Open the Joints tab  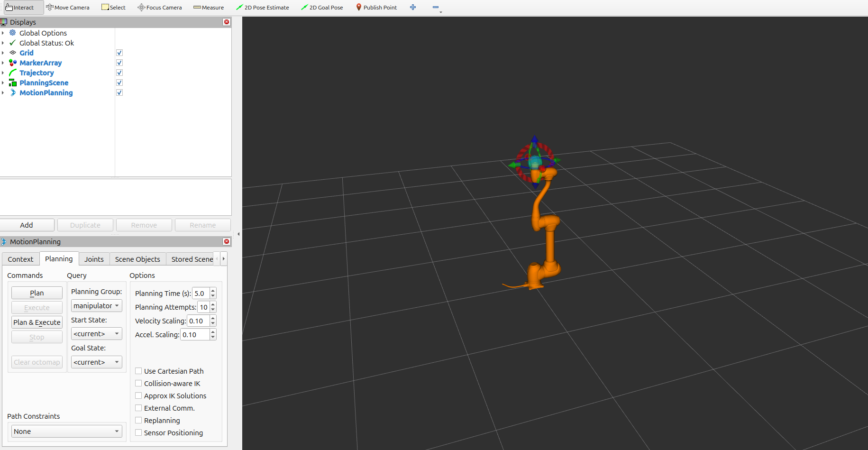(x=94, y=259)
